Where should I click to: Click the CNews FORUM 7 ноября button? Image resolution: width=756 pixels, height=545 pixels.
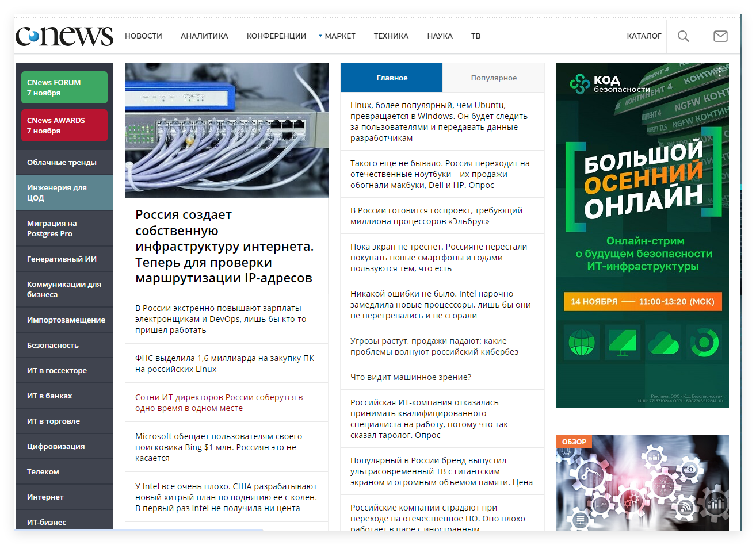coord(64,87)
